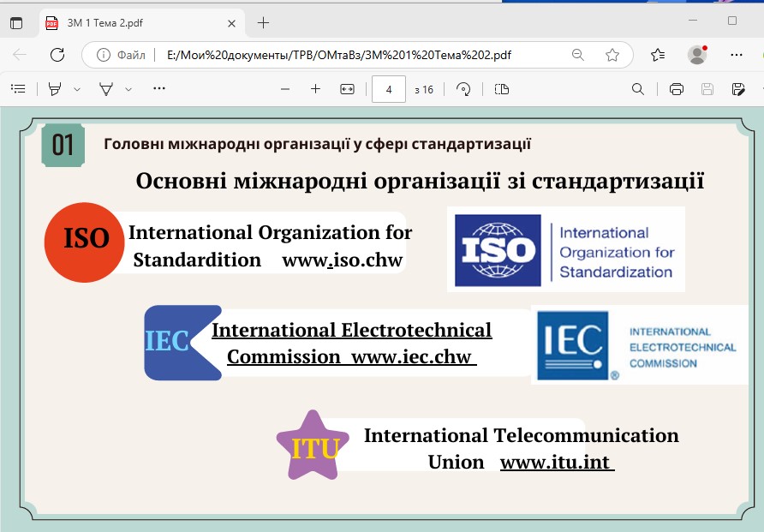Screen dimensions: 764x532
Task: Zoom out the PDF page
Action: click(285, 89)
